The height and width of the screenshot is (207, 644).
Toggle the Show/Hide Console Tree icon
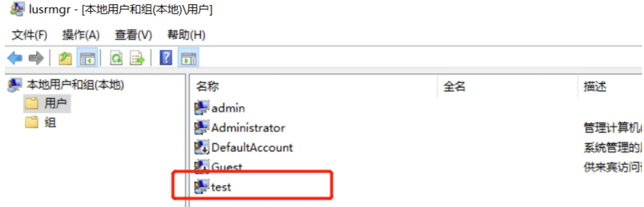pos(87,58)
